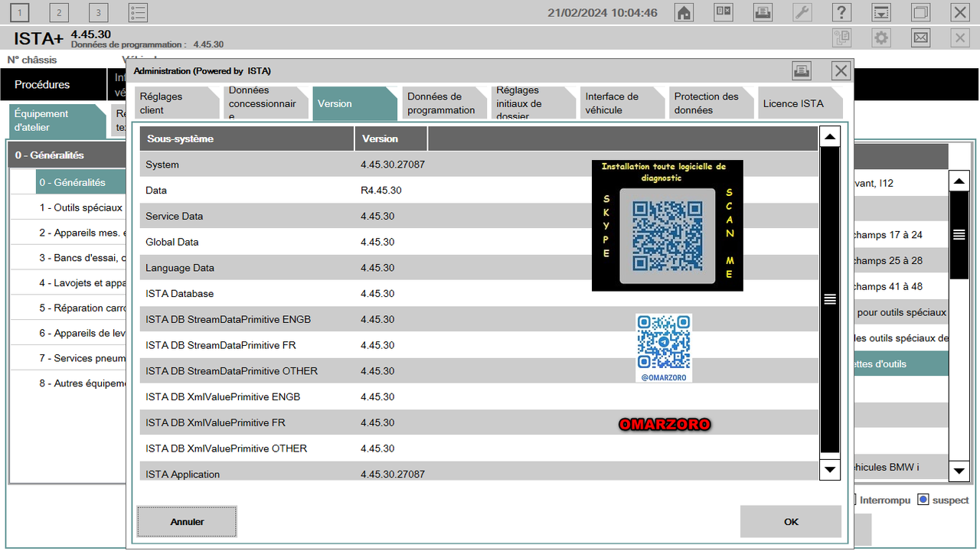980x551 pixels.
Task: Select highlighted 0 - Généralités tree item
Action: [81, 183]
